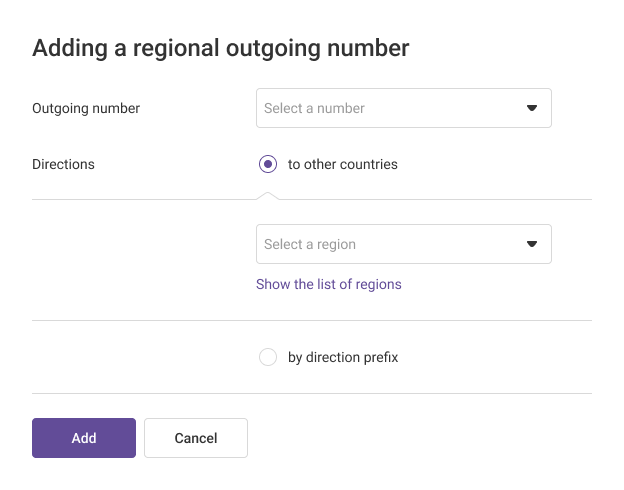Click the dialog title "Adding a regional outgoing number"
624x490 pixels.
(221, 48)
